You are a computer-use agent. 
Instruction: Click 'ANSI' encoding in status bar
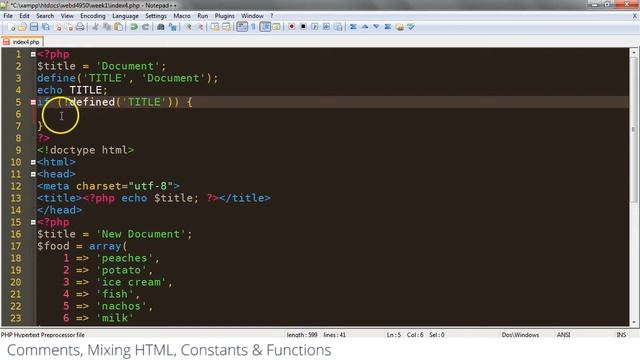click(x=563, y=335)
